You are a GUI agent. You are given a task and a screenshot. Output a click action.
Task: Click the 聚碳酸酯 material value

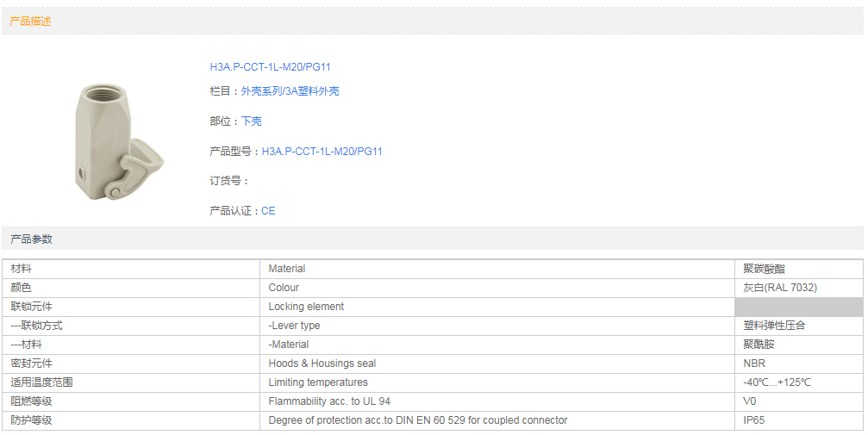point(764,269)
